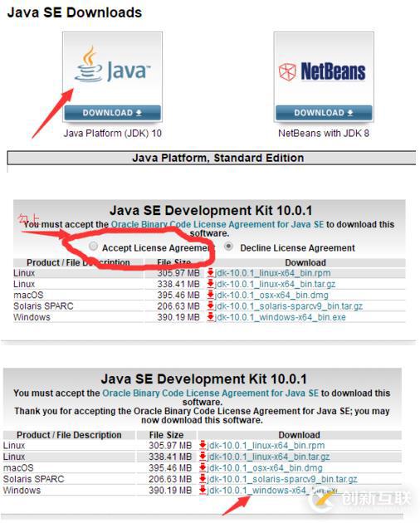Click red download arrow beside first osx-x64_bin.dmg
Viewport: 420px width, 523px height.
pos(210,295)
